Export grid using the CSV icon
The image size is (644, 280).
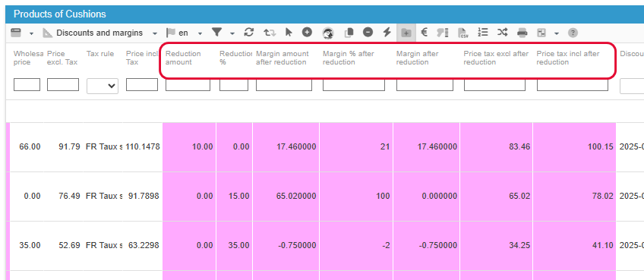pos(463,33)
